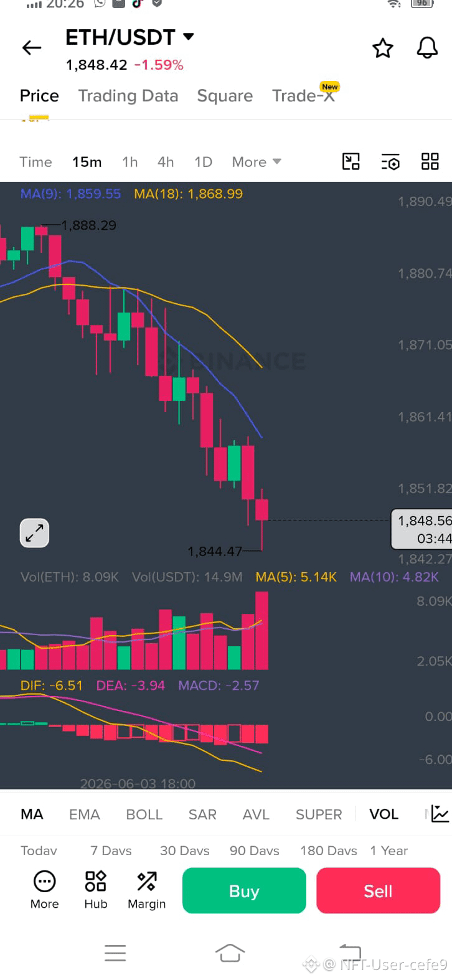
Task: Click the volume MA(5): 5.14K label
Action: (296, 577)
